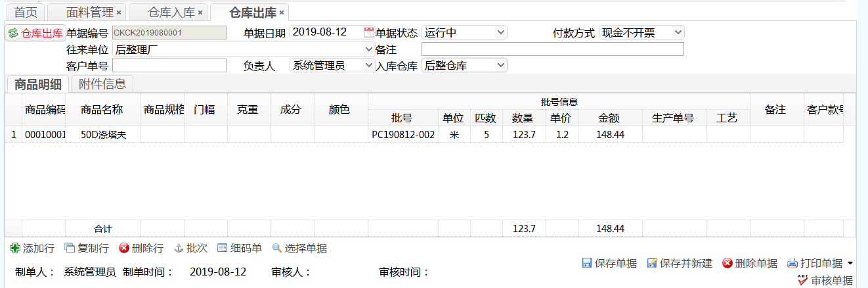This screenshot has height=288, width=868.
Task: Select the 仓库出库 tab
Action: click(250, 12)
